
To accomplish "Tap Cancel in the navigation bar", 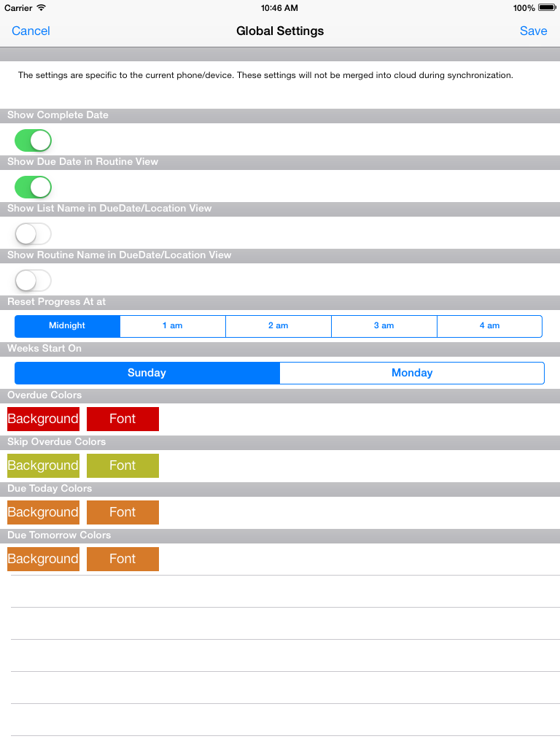I will click(31, 31).
